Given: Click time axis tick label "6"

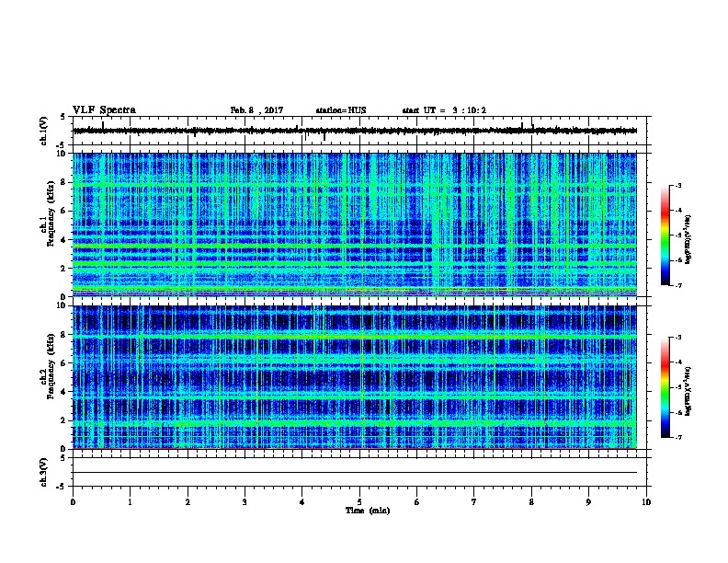Looking at the screenshot, I should tap(416, 502).
